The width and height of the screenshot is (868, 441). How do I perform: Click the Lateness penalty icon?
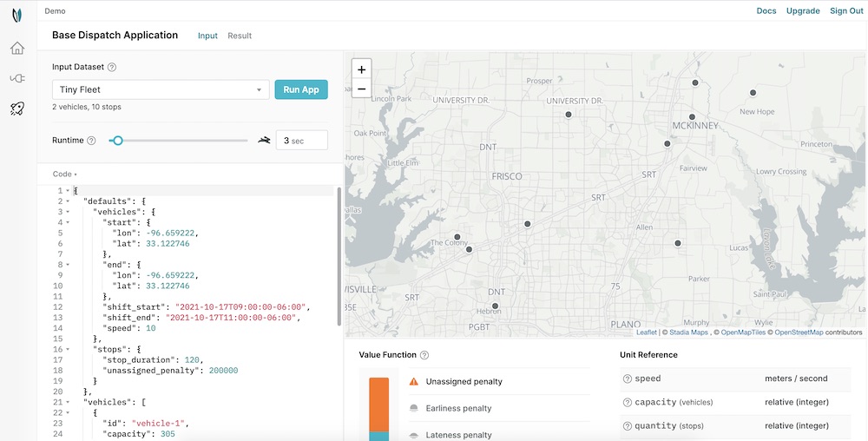pyautogui.click(x=413, y=435)
